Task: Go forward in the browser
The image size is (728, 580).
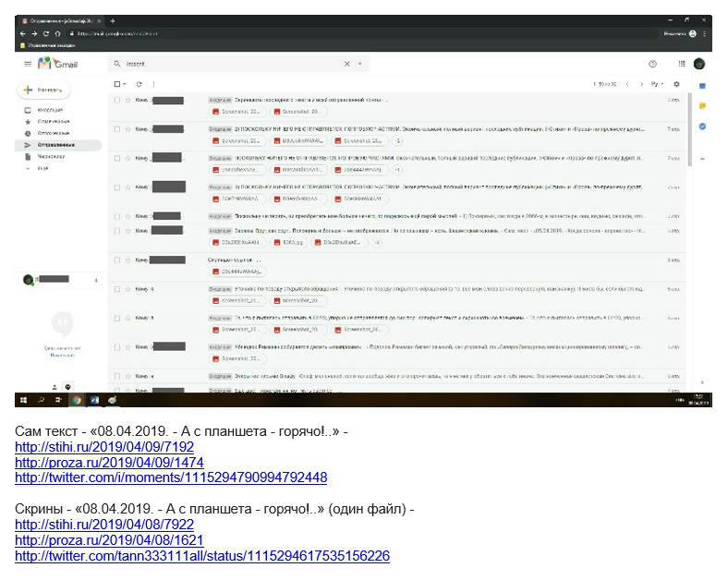Action: pyautogui.click(x=34, y=33)
